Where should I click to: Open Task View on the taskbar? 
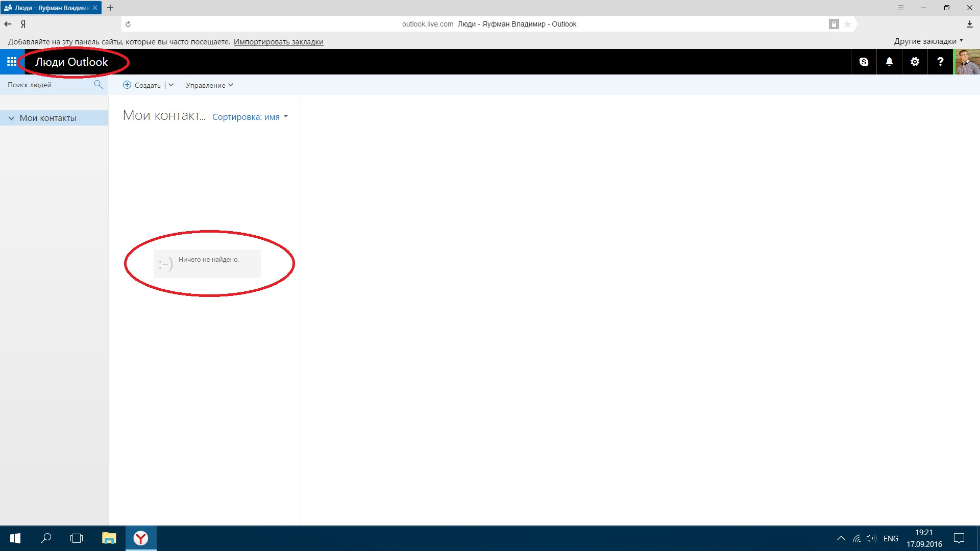(x=77, y=538)
